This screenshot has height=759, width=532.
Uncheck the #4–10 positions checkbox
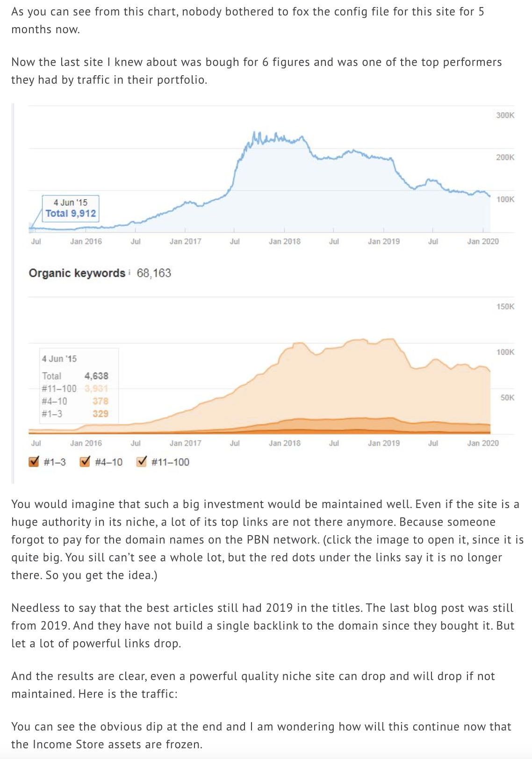click(x=85, y=462)
